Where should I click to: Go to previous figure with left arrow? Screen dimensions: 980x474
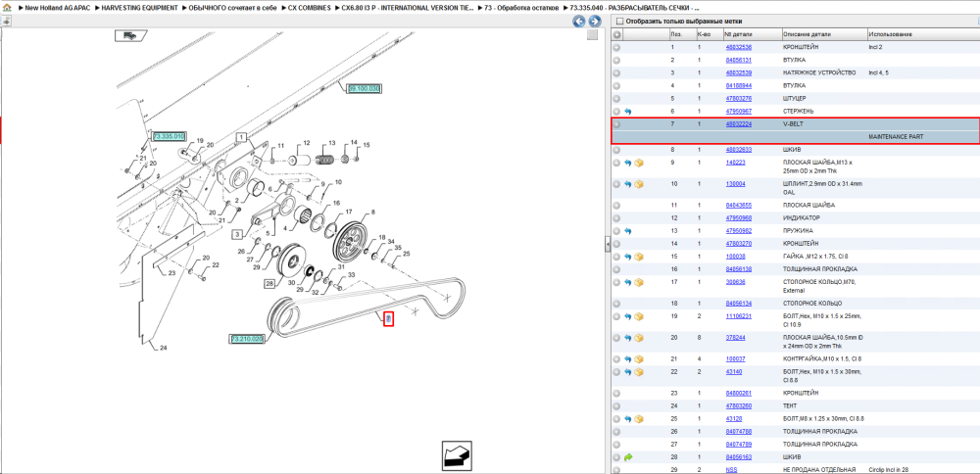pos(579,22)
